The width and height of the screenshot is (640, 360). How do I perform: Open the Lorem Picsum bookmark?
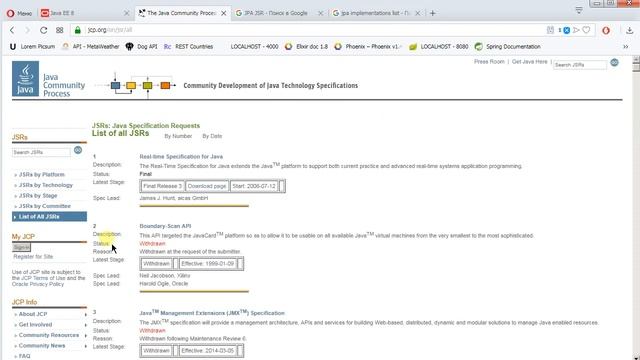[x=32, y=47]
